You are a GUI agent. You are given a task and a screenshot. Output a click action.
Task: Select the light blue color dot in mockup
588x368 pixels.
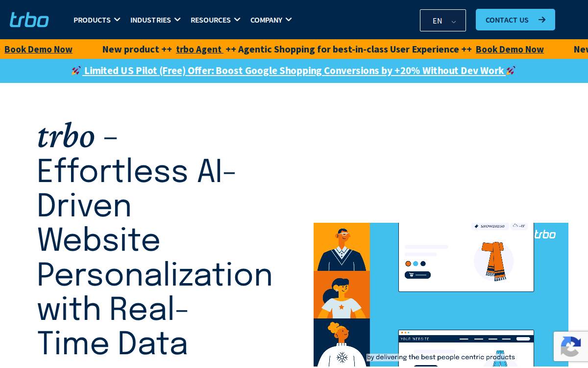[416, 263]
